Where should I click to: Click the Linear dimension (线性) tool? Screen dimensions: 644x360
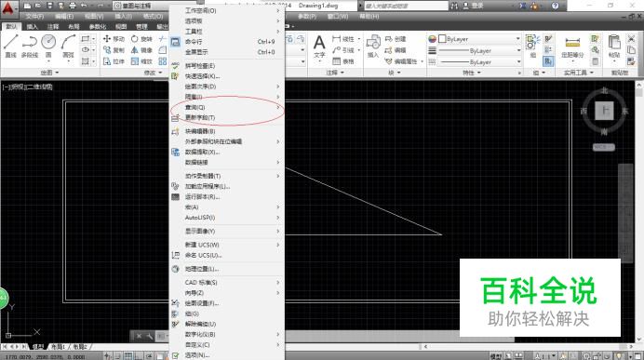coord(343,38)
